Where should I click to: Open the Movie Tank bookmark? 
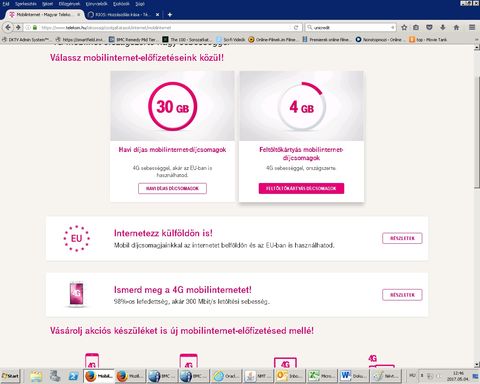pos(428,40)
